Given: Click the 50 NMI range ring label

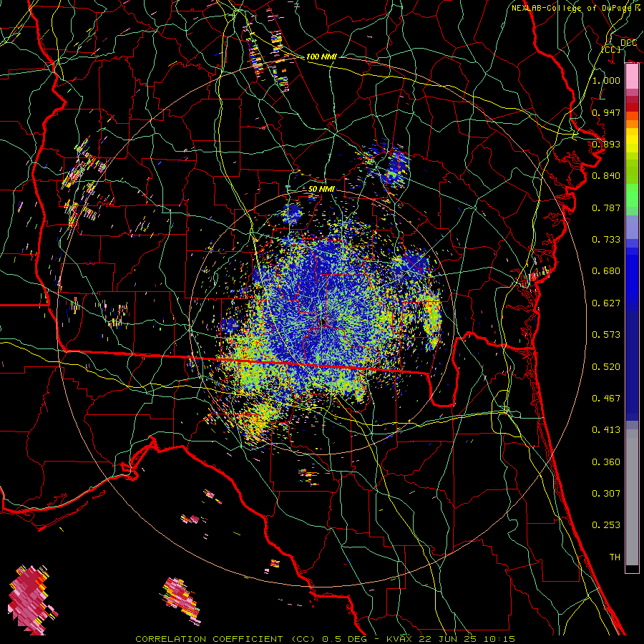Looking at the screenshot, I should [x=321, y=189].
